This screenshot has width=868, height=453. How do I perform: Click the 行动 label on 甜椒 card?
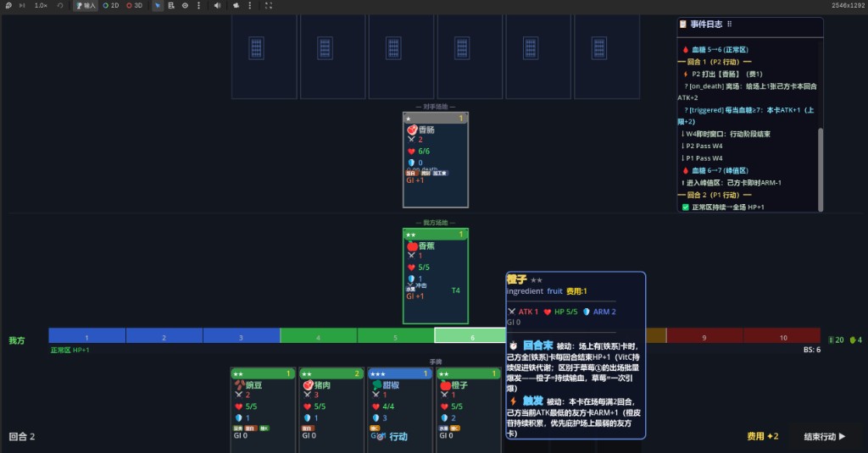tap(398, 436)
